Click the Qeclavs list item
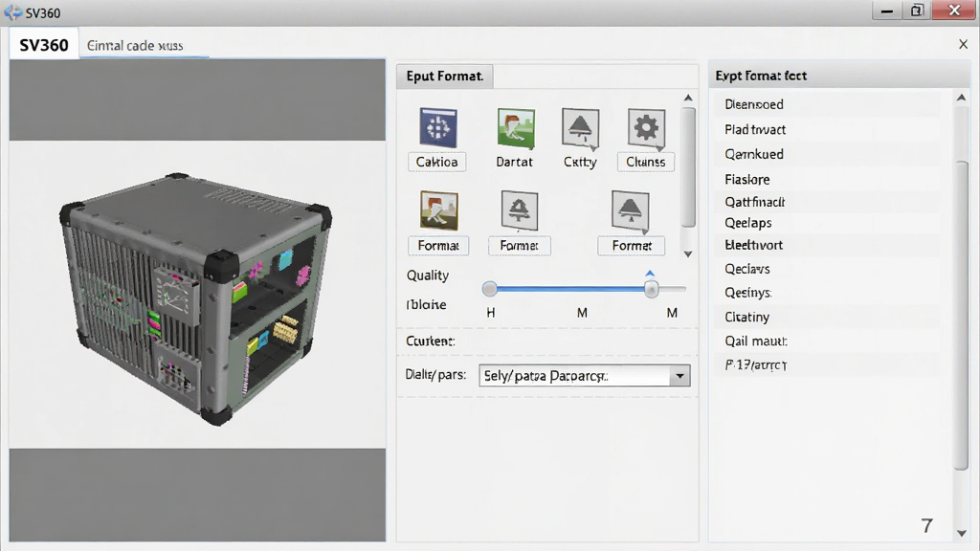 pos(826,269)
